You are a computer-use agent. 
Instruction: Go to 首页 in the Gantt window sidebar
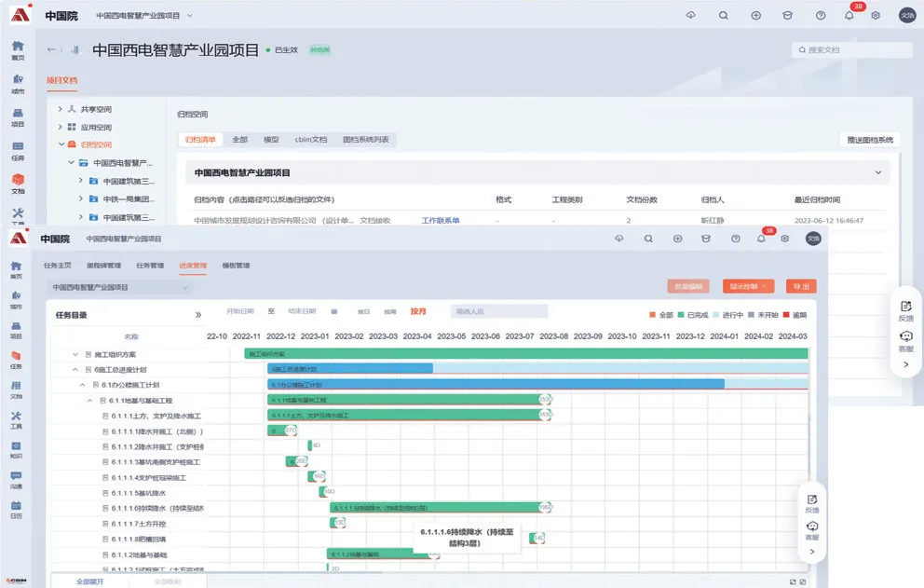tap(16, 270)
